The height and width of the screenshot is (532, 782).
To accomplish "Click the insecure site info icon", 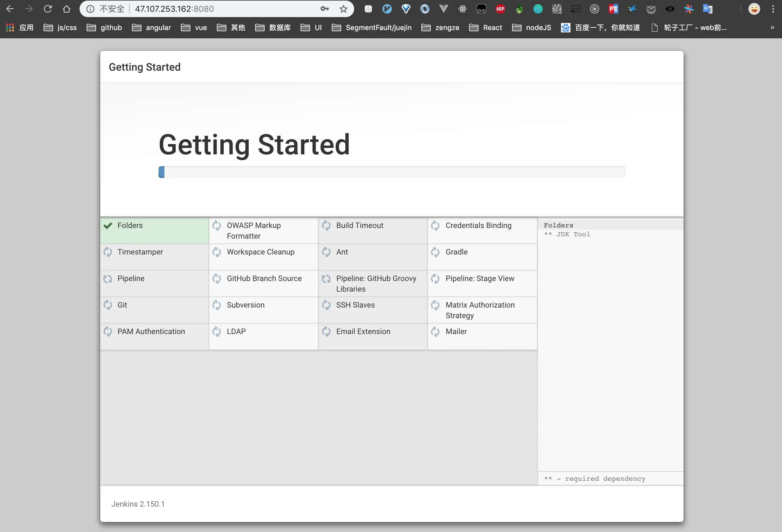I will coord(90,9).
